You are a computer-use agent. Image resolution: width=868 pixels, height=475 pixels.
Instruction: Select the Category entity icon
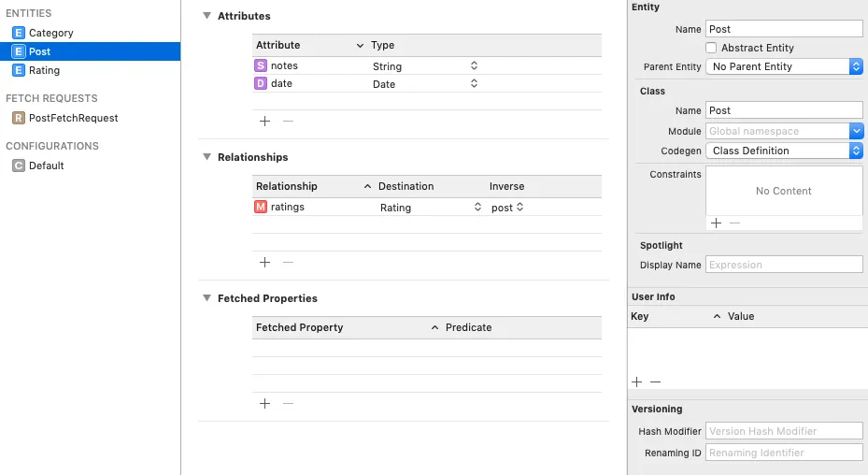tap(18, 33)
